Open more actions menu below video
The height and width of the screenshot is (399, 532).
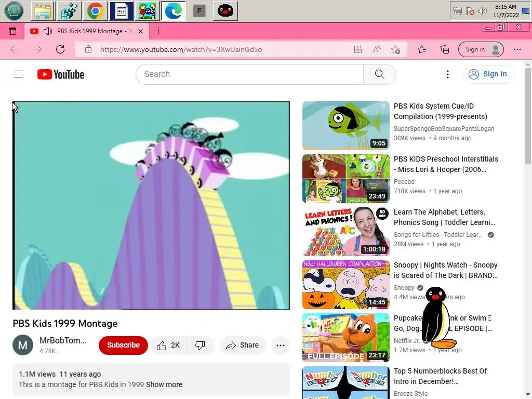(281, 345)
